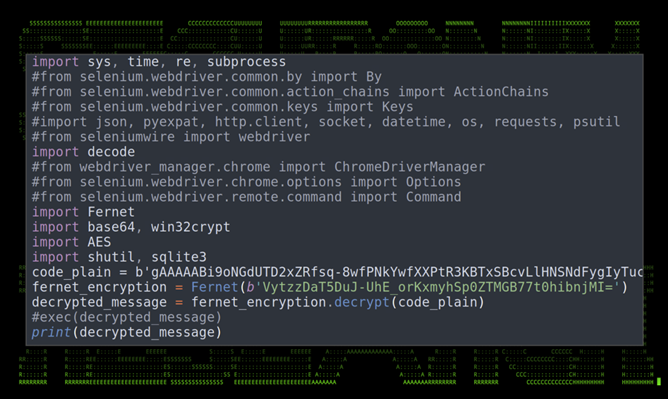Viewport: 668px width, 399px height.
Task: Click the blue 'Fernet' constructor call
Action: [x=214, y=287]
